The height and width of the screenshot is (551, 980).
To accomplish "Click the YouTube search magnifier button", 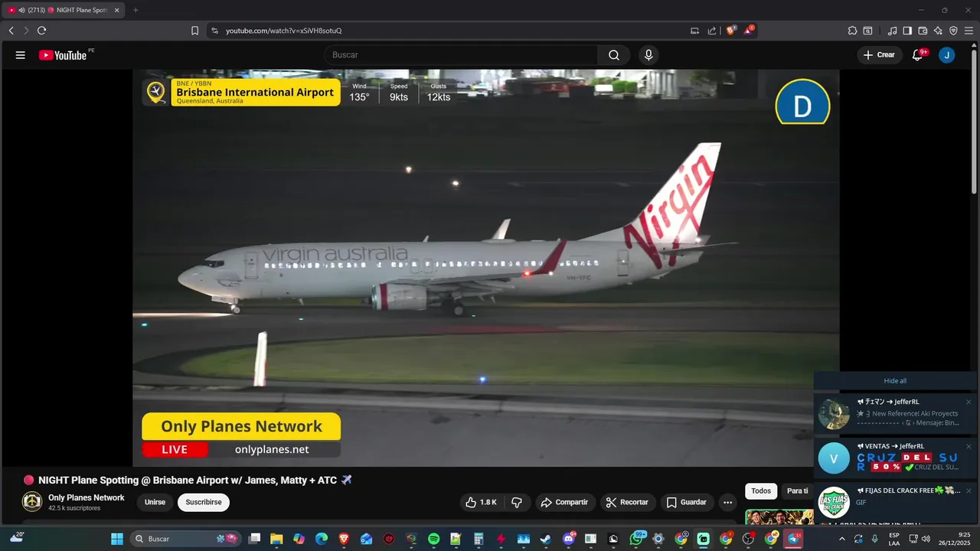I will pos(614,55).
